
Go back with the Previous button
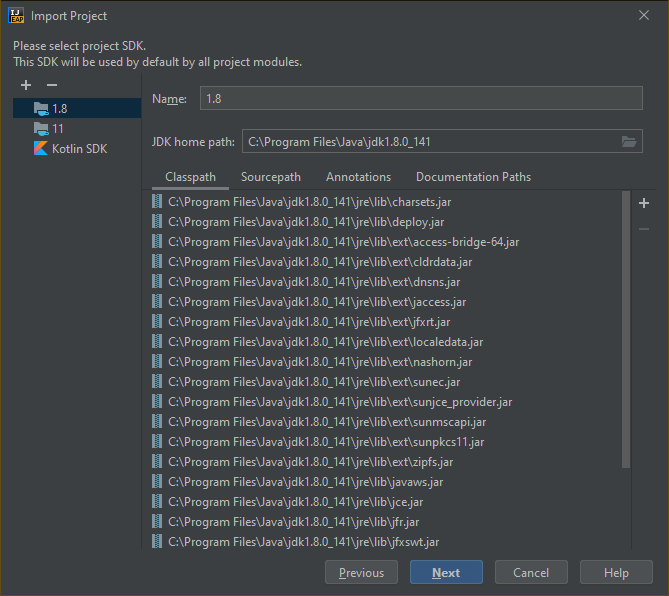pos(361,573)
